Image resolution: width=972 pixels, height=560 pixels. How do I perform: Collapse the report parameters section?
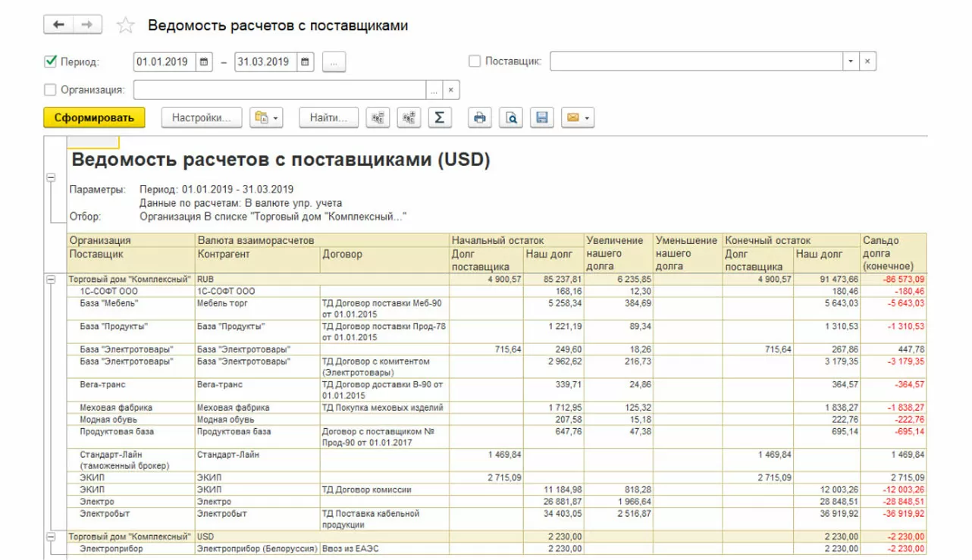52,178
